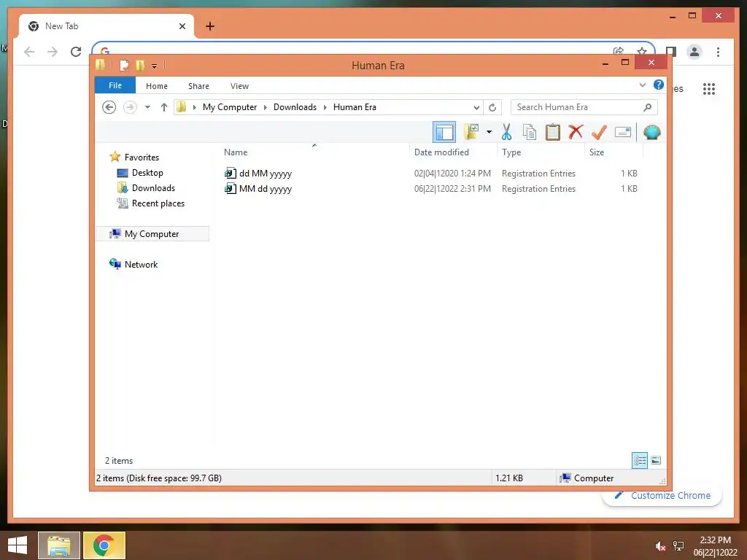Expand the chevron before My Computer in path
The height and width of the screenshot is (560, 747).
(194, 108)
